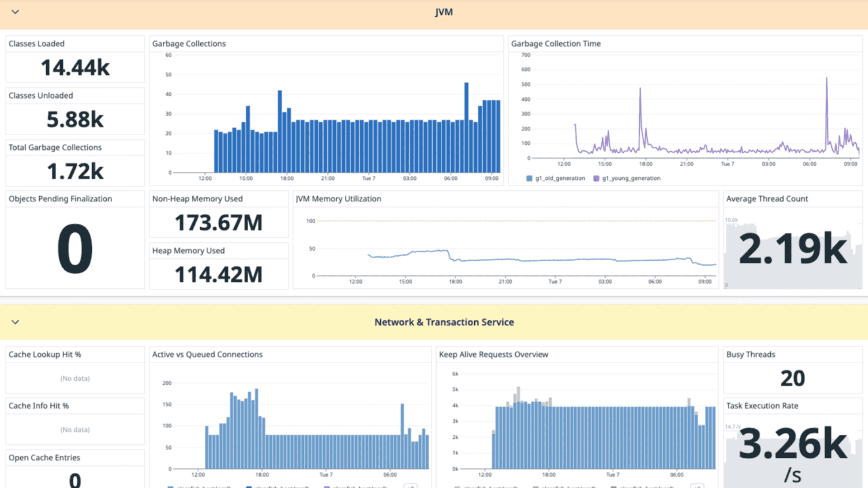Click the 114.42M heap memory value
This screenshot has height=488, width=868.
(219, 275)
